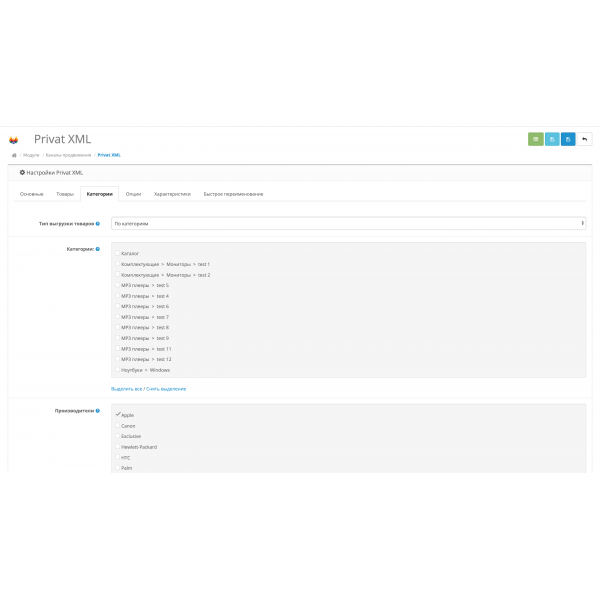The image size is (600, 600).
Task: Check the Canon manufacturer checkbox
Action: click(117, 425)
